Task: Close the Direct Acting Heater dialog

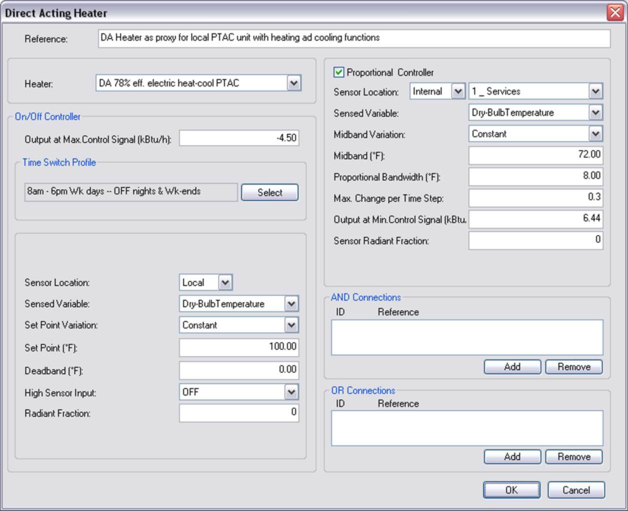Action: pyautogui.click(x=614, y=13)
